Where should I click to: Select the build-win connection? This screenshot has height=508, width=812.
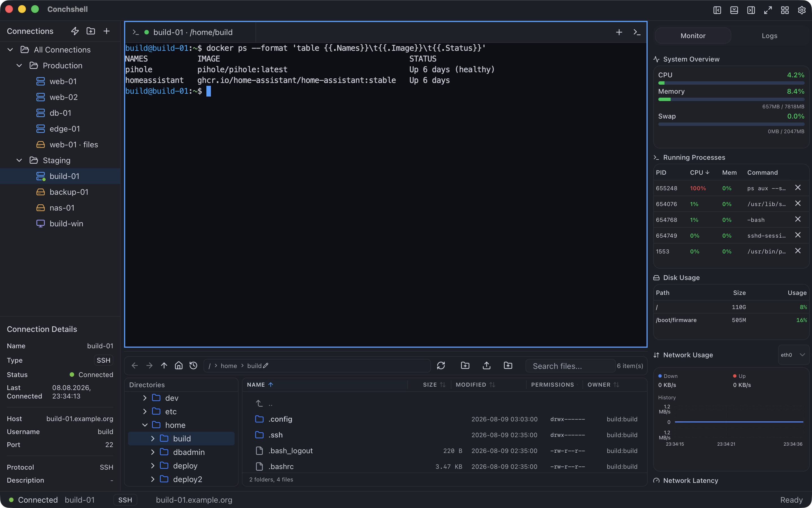[60, 224]
